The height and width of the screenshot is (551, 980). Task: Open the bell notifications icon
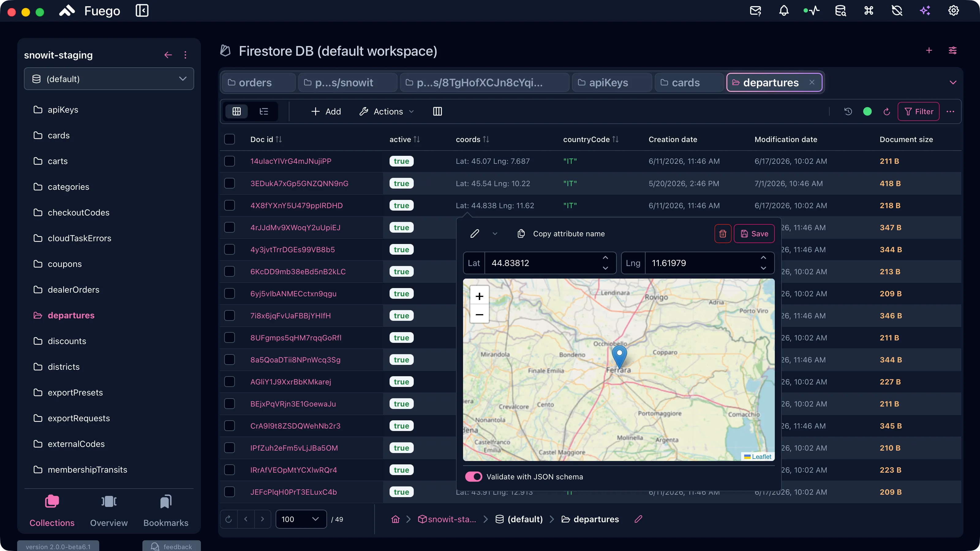(x=784, y=11)
